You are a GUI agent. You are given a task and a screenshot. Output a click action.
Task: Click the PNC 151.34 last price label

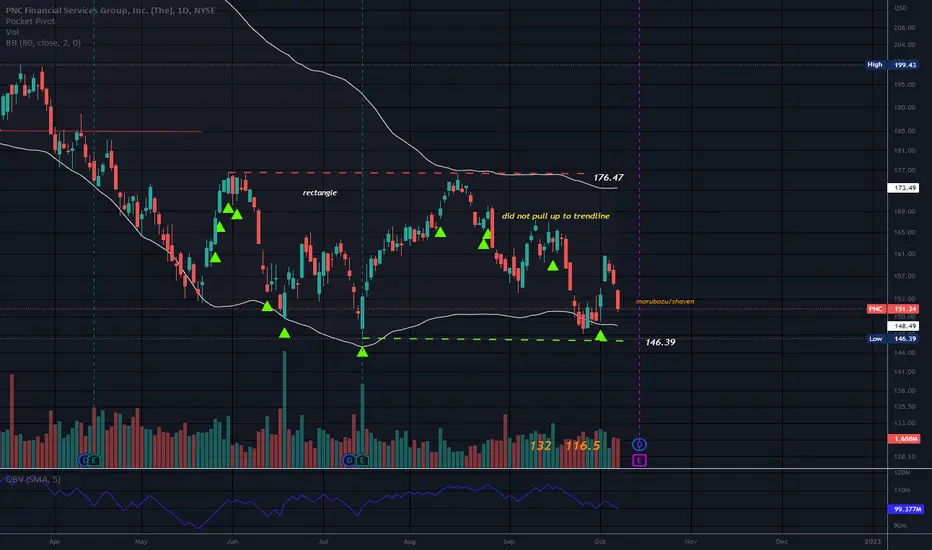pyautogui.click(x=893, y=309)
